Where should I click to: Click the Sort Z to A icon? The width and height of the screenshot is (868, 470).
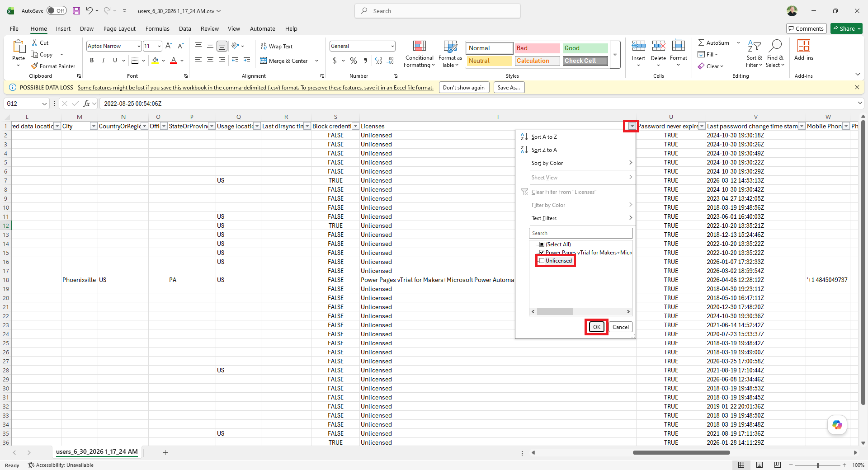click(x=524, y=150)
